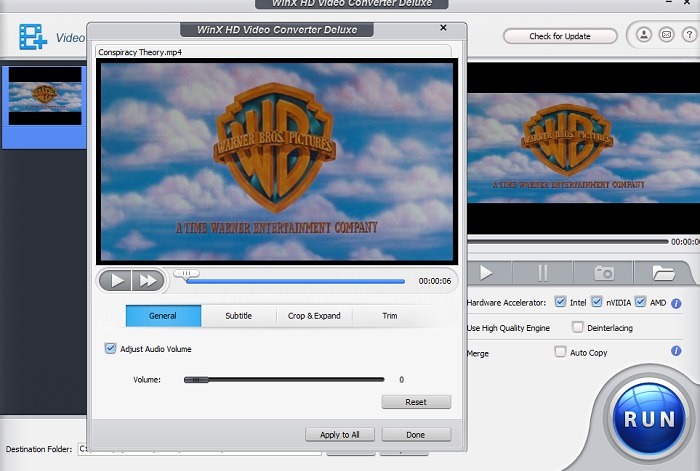Viewport: 700px width, 471px height.
Task: Switch to the Trim tab
Action: pyautogui.click(x=390, y=316)
